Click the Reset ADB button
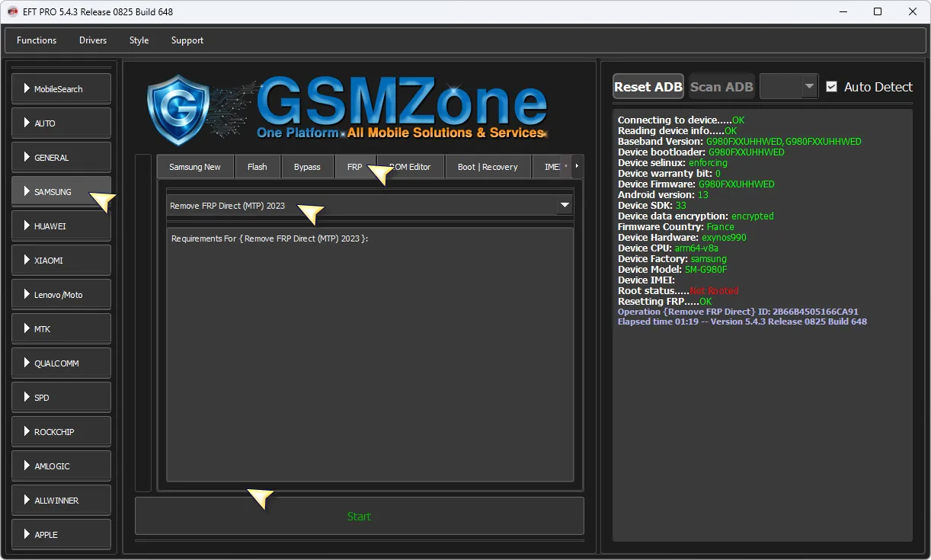This screenshot has width=931, height=560. tap(648, 87)
